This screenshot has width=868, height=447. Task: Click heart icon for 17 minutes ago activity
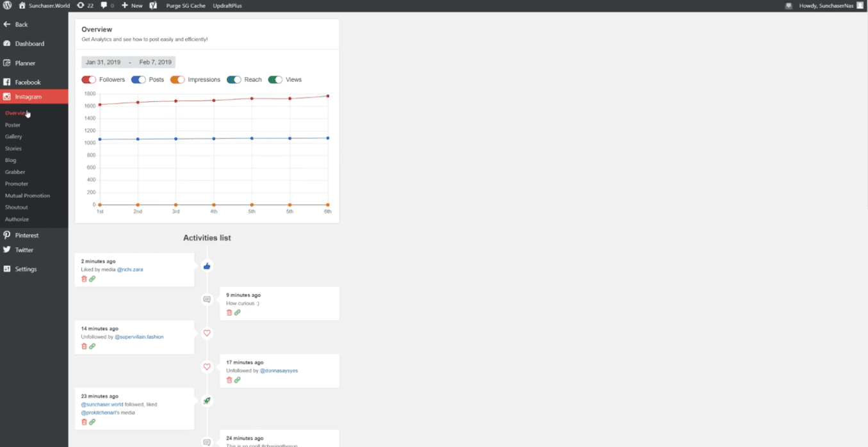pyautogui.click(x=206, y=367)
